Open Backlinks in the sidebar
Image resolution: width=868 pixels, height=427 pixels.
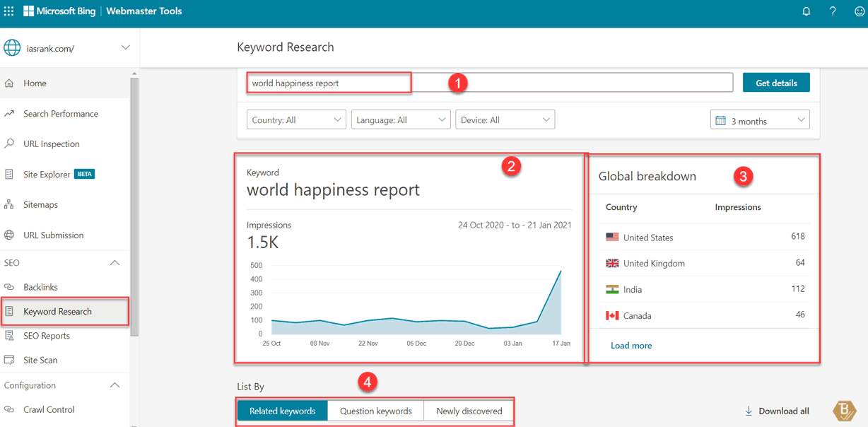[40, 287]
